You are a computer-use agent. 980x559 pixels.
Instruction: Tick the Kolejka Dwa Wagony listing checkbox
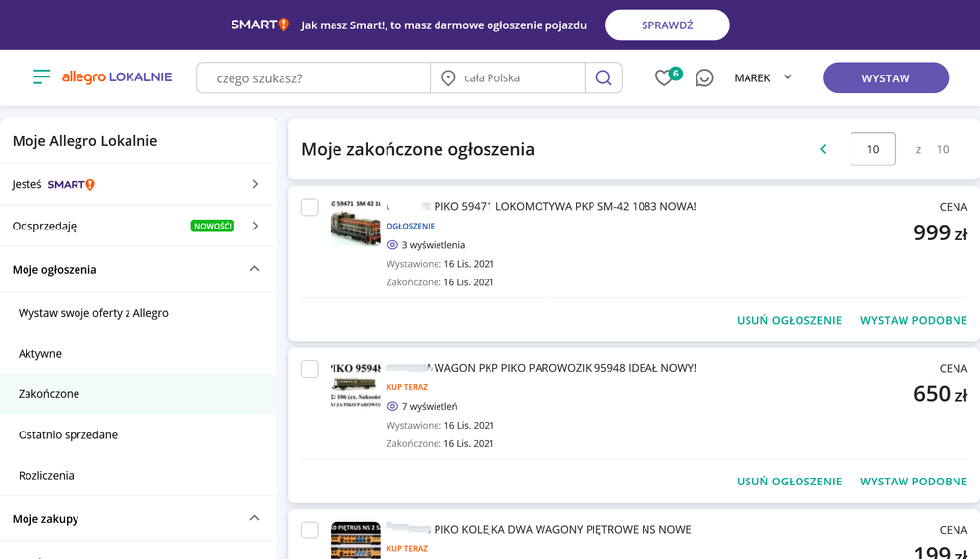(310, 530)
